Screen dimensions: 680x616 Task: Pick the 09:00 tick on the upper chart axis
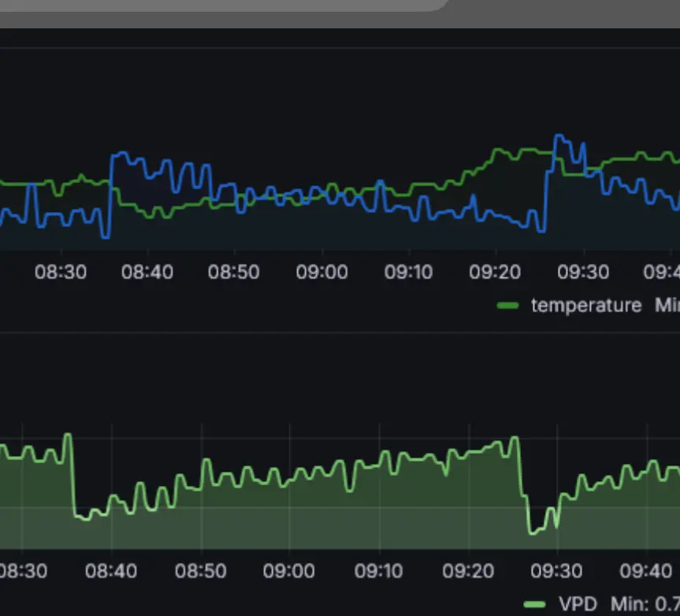(321, 273)
